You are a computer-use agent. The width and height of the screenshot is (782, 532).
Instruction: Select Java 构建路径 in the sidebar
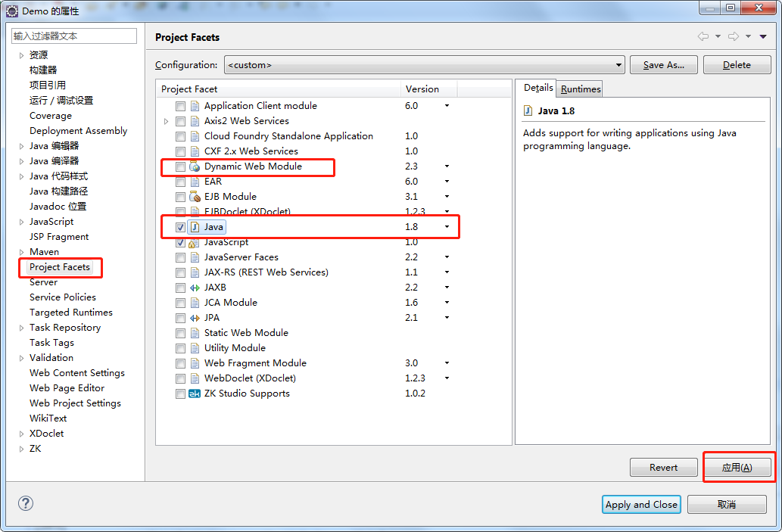(x=58, y=191)
